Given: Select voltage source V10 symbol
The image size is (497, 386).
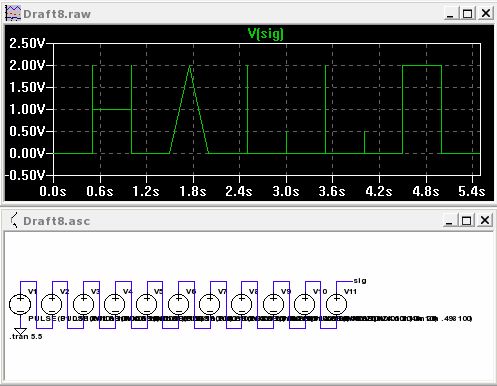Looking at the screenshot, I should [305, 304].
